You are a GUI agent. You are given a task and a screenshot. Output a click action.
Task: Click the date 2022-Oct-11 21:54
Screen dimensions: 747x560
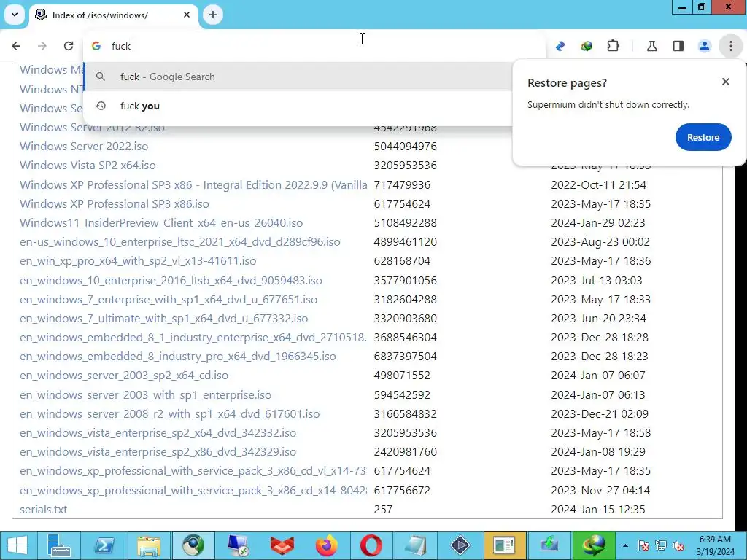click(599, 184)
